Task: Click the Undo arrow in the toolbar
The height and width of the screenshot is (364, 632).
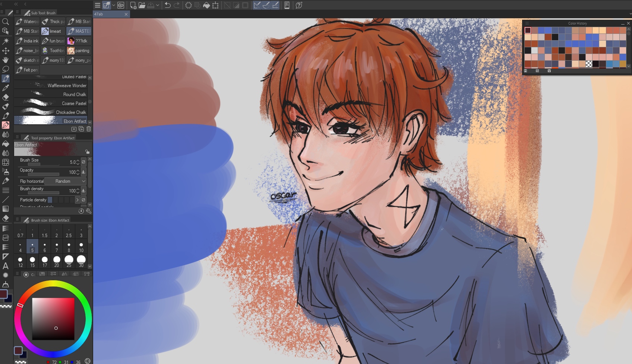Action: point(168,5)
